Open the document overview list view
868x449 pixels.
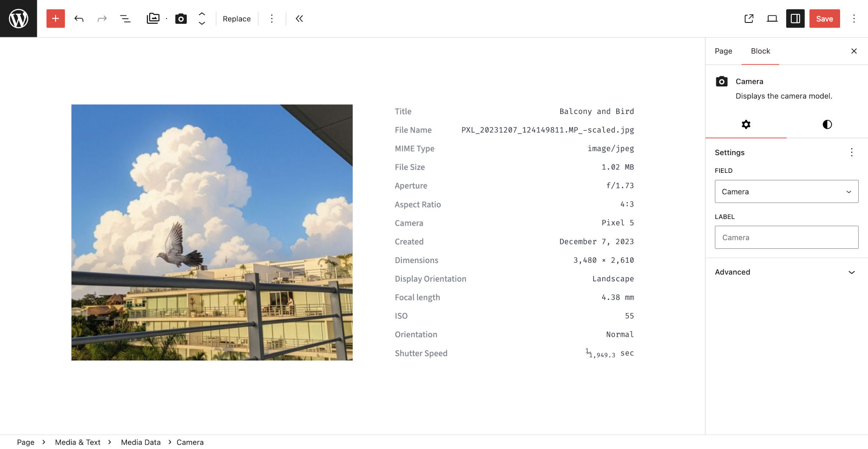[125, 19]
